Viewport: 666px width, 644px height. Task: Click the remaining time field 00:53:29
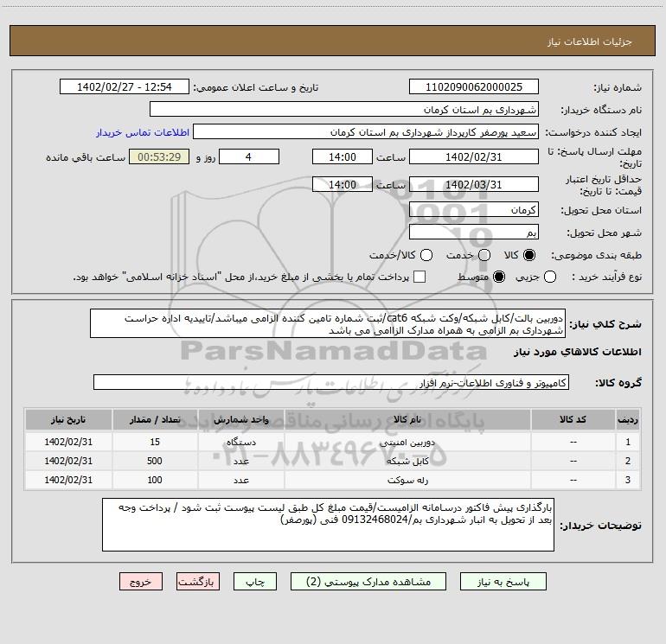159,156
